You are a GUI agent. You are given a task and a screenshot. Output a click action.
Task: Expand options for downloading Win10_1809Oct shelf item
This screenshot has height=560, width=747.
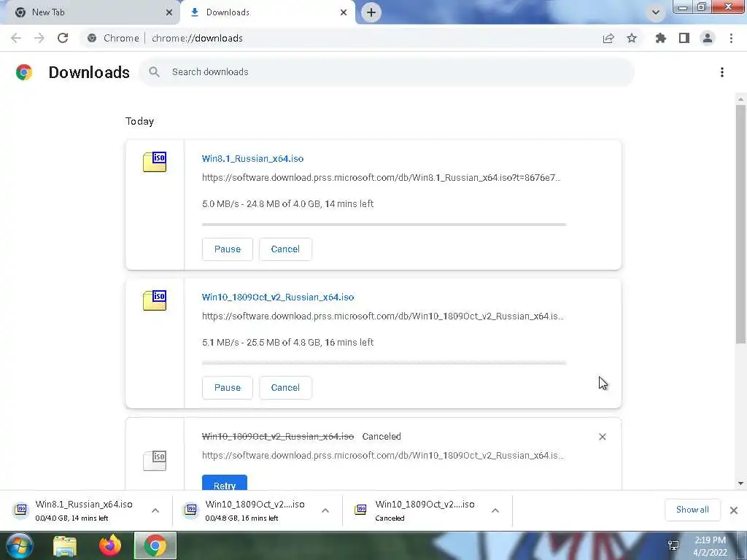tap(325, 510)
